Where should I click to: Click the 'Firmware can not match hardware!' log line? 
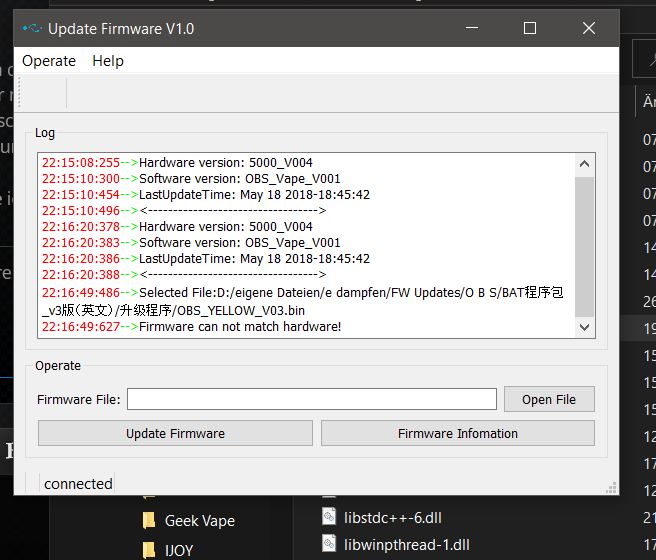[240, 327]
